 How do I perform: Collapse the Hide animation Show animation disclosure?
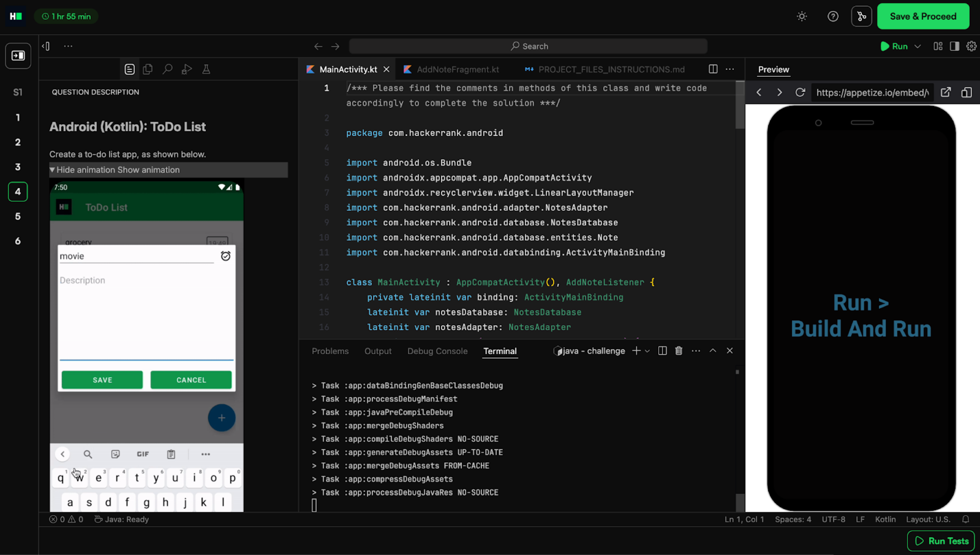(168, 170)
